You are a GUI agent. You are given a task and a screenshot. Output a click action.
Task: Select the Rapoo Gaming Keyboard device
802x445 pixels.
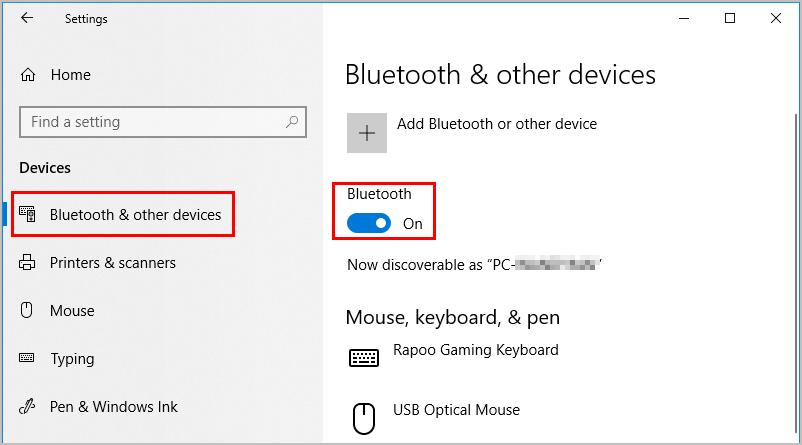[475, 350]
